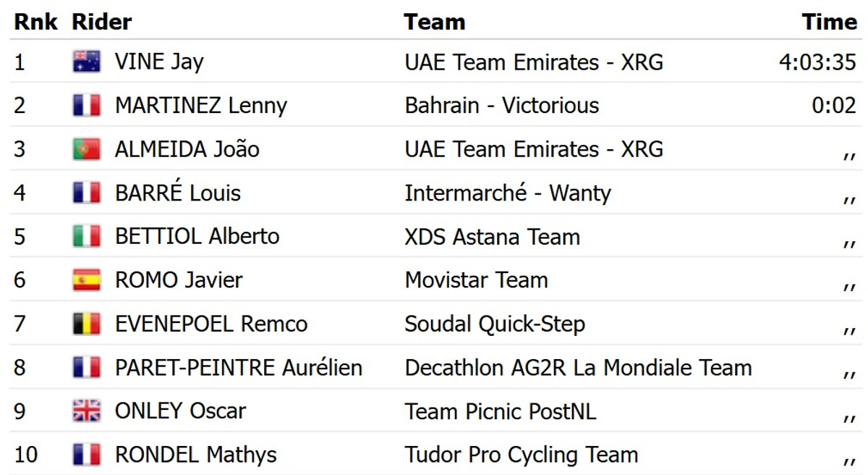
Task: Open Soudal Quick-Step team page
Action: (x=495, y=324)
